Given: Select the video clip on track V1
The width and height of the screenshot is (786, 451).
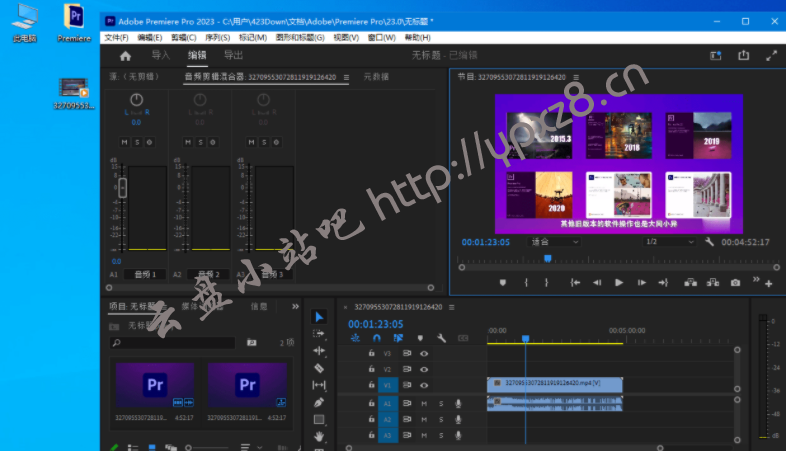Looking at the screenshot, I should pos(555,385).
